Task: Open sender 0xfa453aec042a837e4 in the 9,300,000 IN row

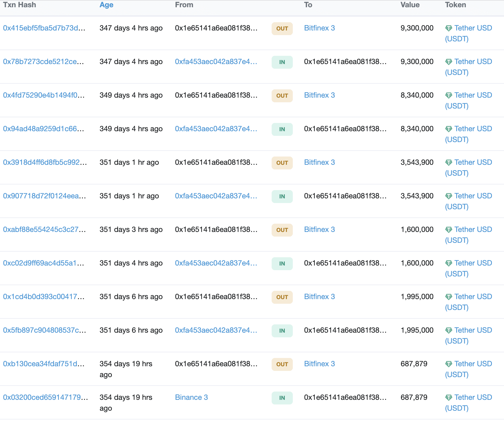Action: pyautogui.click(x=216, y=61)
